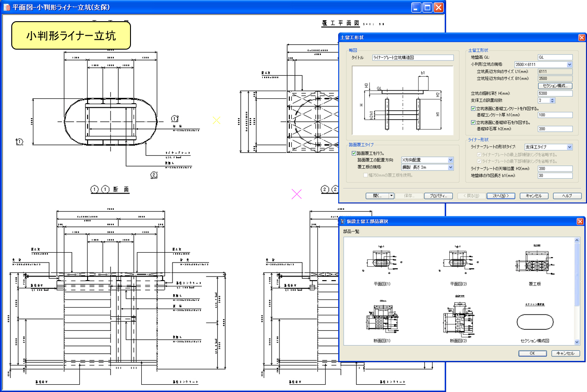
Task: Click the arrow beside the 開く button
Action: point(391,196)
